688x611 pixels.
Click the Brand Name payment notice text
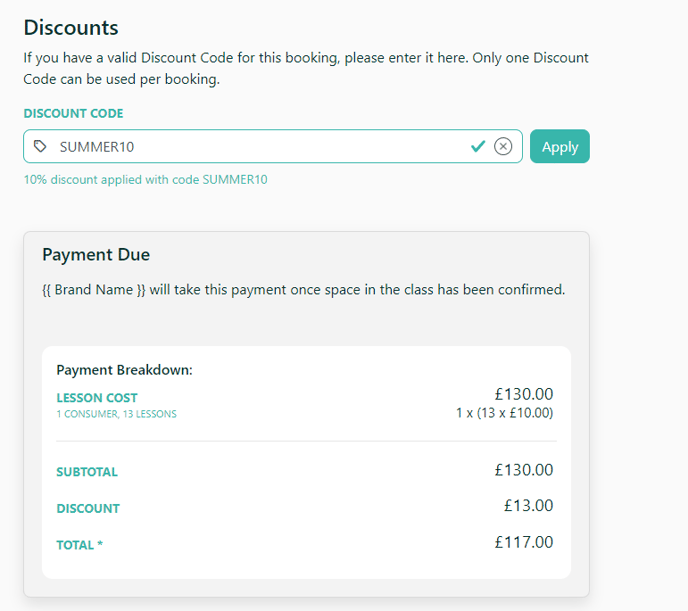304,289
